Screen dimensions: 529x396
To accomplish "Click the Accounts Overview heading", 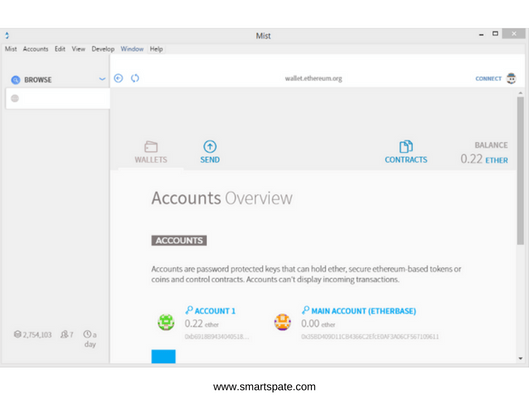I will click(222, 198).
